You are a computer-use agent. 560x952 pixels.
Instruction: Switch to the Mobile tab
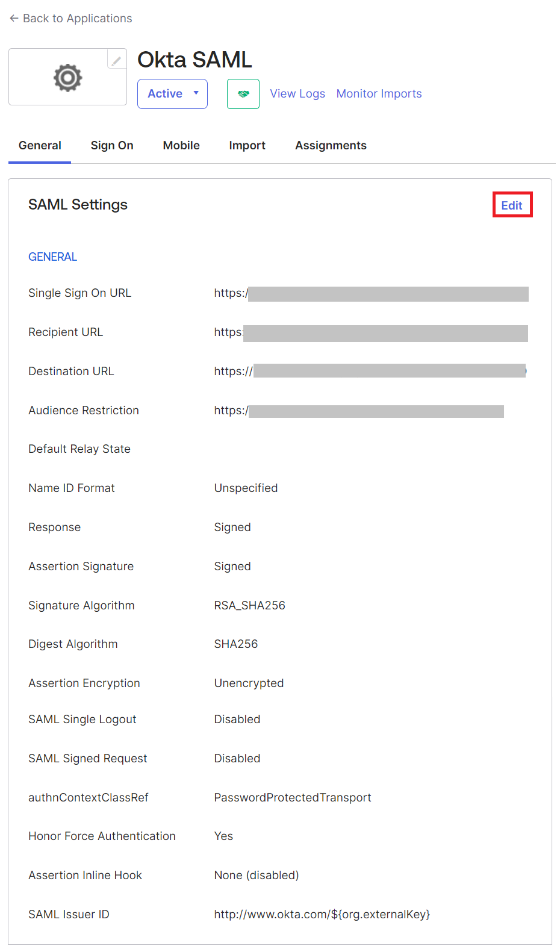(181, 146)
